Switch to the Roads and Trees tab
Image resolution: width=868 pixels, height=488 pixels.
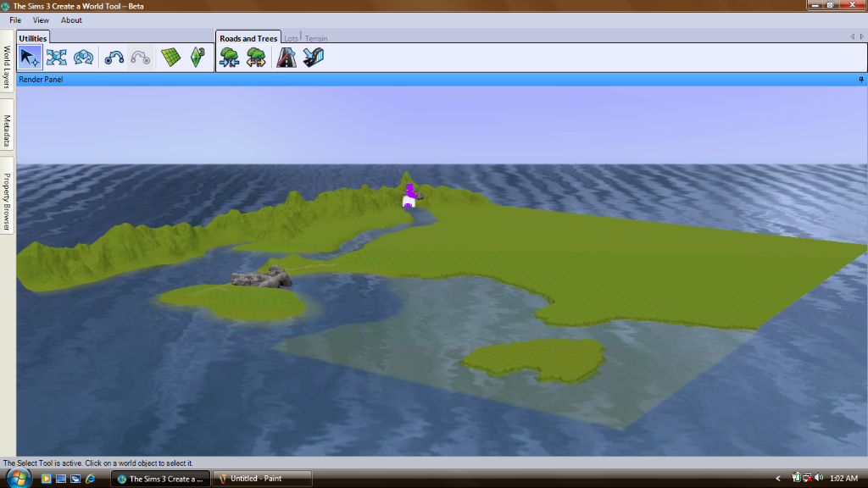click(248, 38)
